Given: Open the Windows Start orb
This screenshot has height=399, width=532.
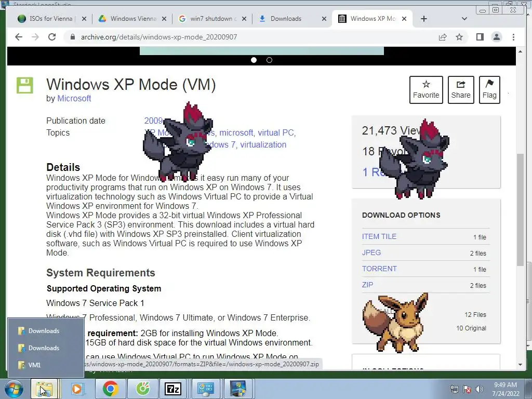Looking at the screenshot, I should 14,389.
